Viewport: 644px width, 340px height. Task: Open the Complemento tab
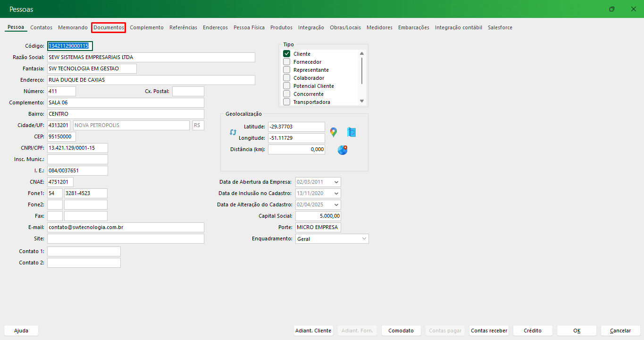[x=147, y=27]
